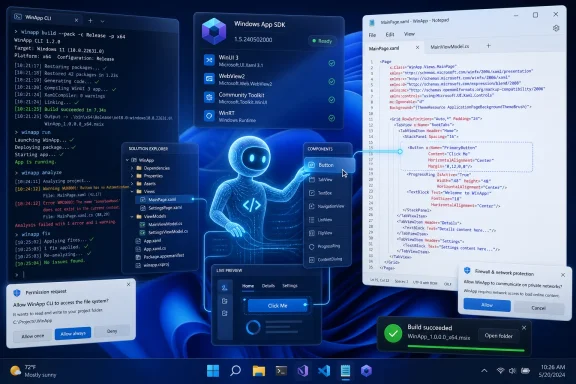Viewport: 576px width, 384px height.
Task: Click the Windows Start button on taskbar
Action: pyautogui.click(x=213, y=371)
